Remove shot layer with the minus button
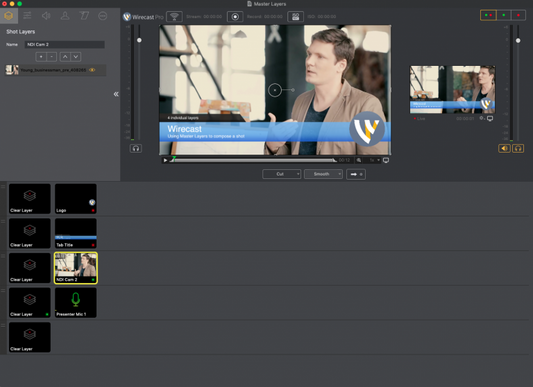533x387 pixels. 52,57
